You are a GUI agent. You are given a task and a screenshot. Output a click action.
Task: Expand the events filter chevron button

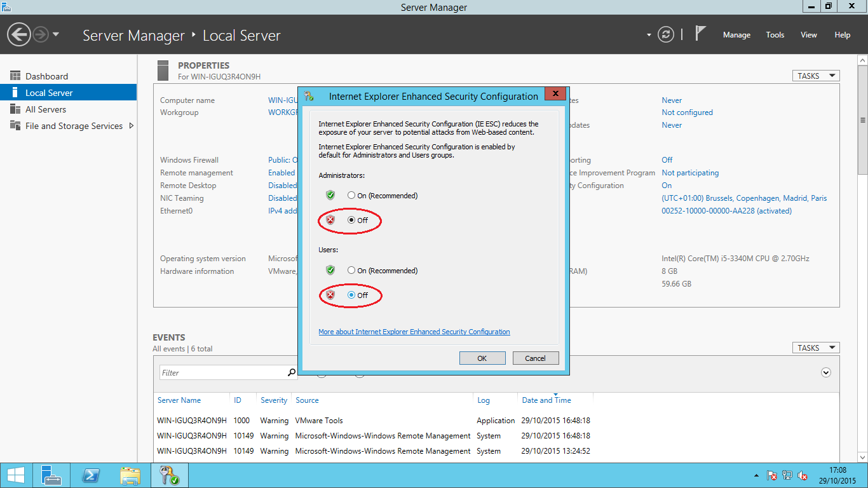click(x=826, y=373)
